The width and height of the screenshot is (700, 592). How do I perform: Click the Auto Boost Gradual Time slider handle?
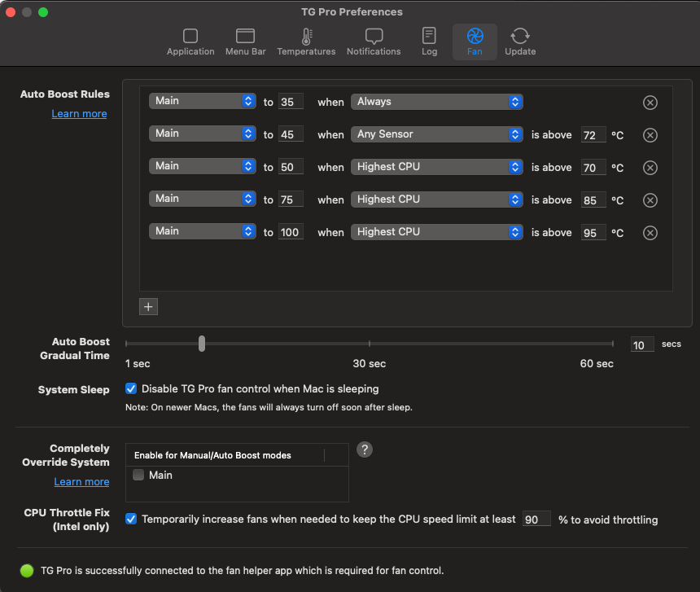pos(202,344)
